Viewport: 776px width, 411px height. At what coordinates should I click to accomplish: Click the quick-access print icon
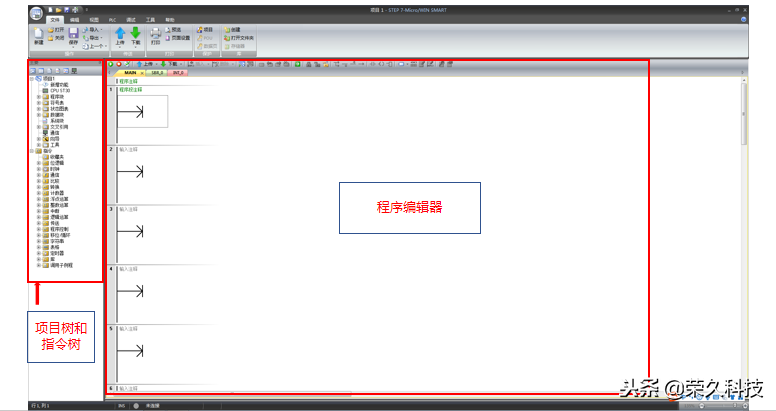[x=75, y=9]
